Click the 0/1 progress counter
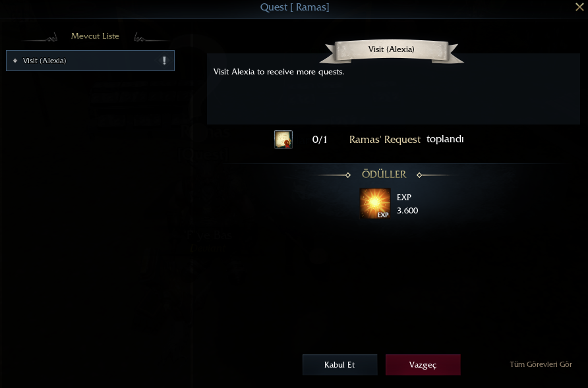The image size is (588, 388). coord(320,140)
